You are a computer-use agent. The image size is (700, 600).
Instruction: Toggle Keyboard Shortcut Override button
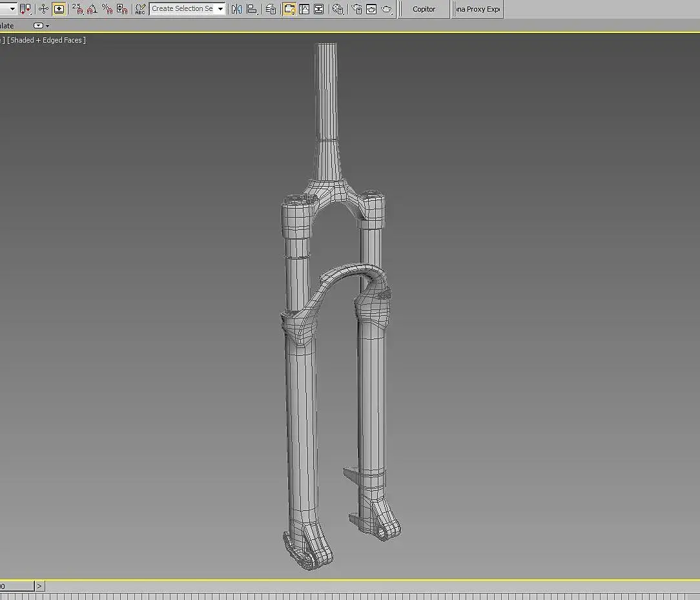(59, 9)
